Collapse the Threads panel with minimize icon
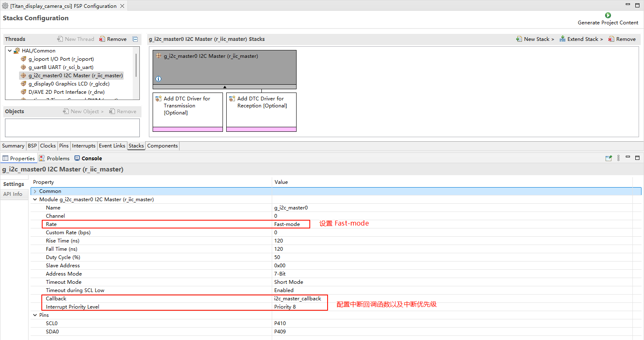The height and width of the screenshot is (340, 644). pos(135,39)
